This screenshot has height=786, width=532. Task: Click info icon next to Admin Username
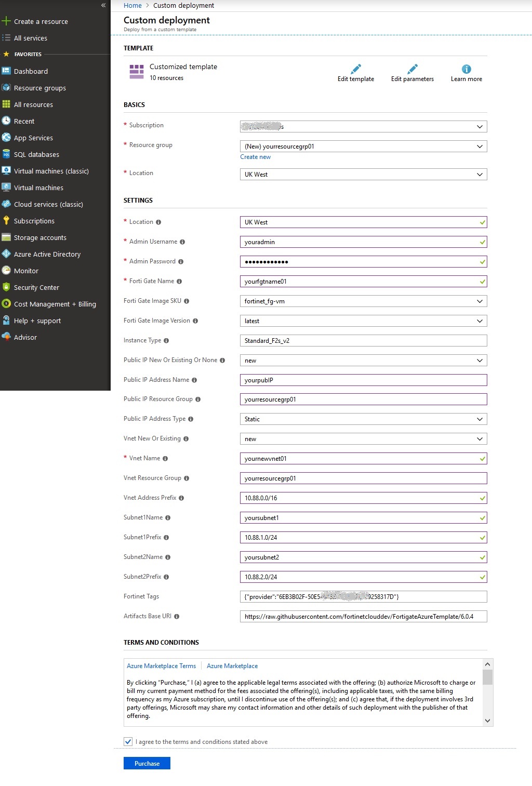[182, 242]
